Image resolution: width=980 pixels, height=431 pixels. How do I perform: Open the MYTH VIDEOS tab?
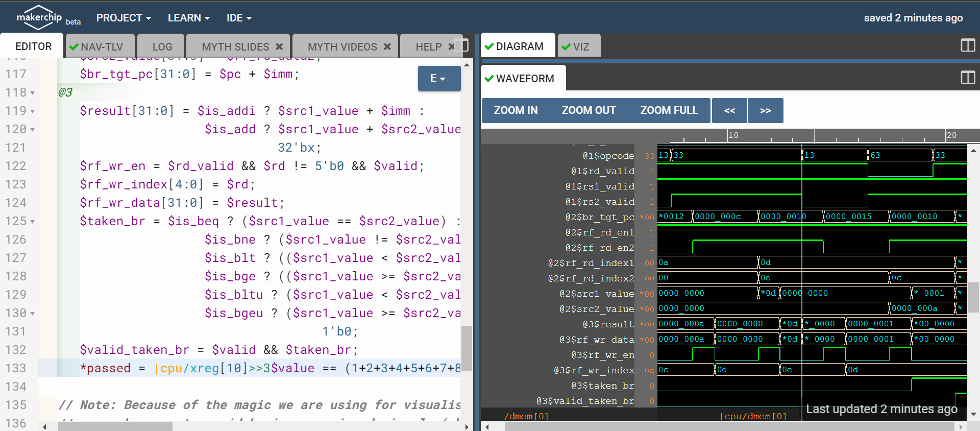342,47
